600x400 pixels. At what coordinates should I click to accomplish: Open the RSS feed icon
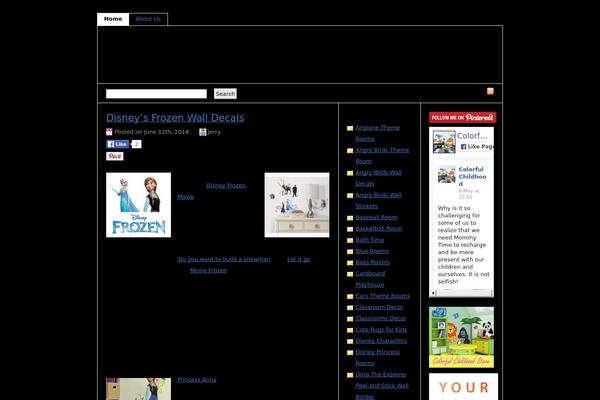coord(490,91)
